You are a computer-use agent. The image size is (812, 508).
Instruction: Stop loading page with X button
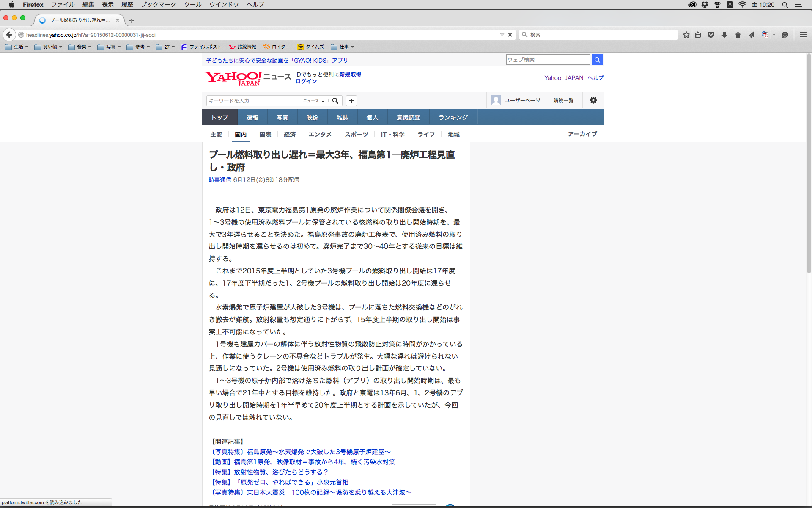coord(510,35)
